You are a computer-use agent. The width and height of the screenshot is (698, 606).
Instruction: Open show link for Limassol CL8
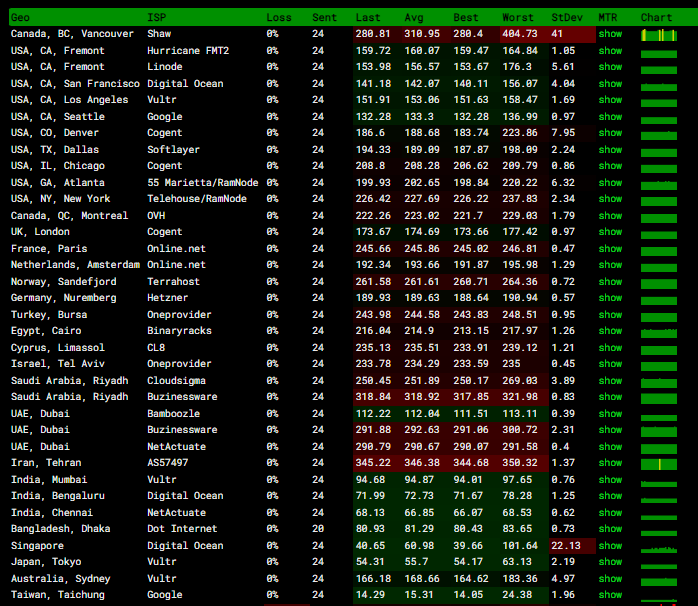pos(610,347)
